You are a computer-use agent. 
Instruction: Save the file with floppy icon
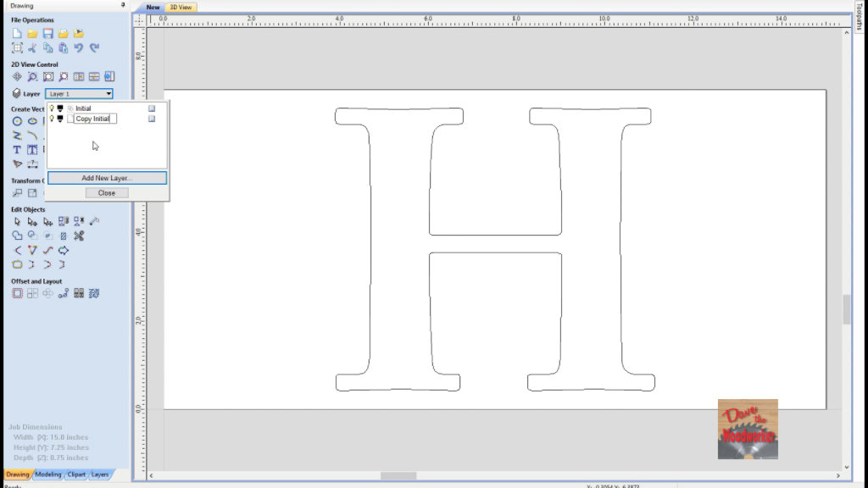48,34
